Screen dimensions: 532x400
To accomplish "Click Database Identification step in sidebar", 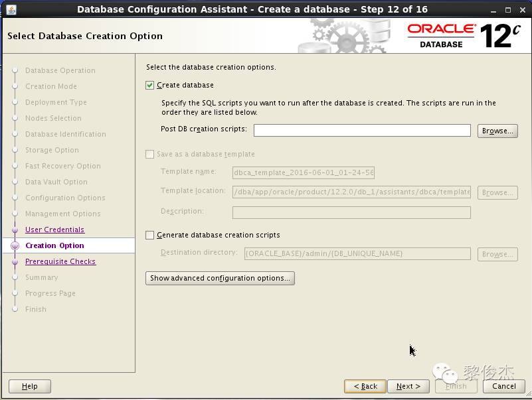I will coord(66,134).
